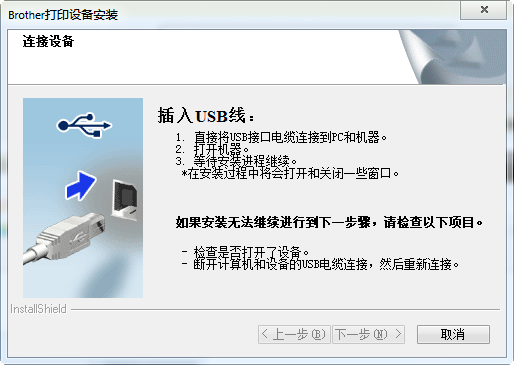Click the InstallShield label
The image size is (514, 365).
[38, 309]
